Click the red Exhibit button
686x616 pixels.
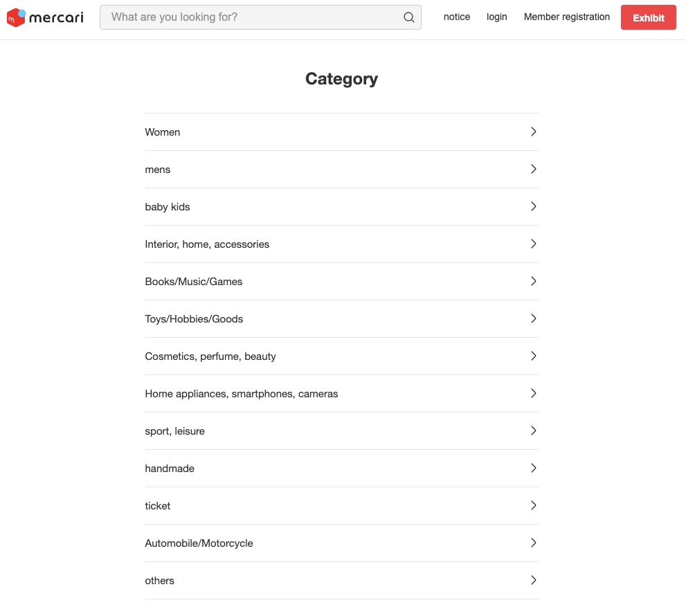649,17
